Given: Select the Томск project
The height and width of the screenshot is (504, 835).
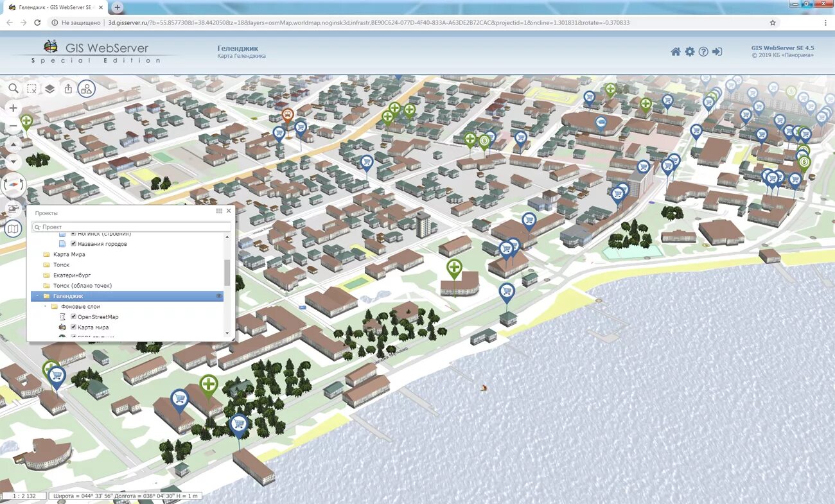Looking at the screenshot, I should pyautogui.click(x=61, y=265).
